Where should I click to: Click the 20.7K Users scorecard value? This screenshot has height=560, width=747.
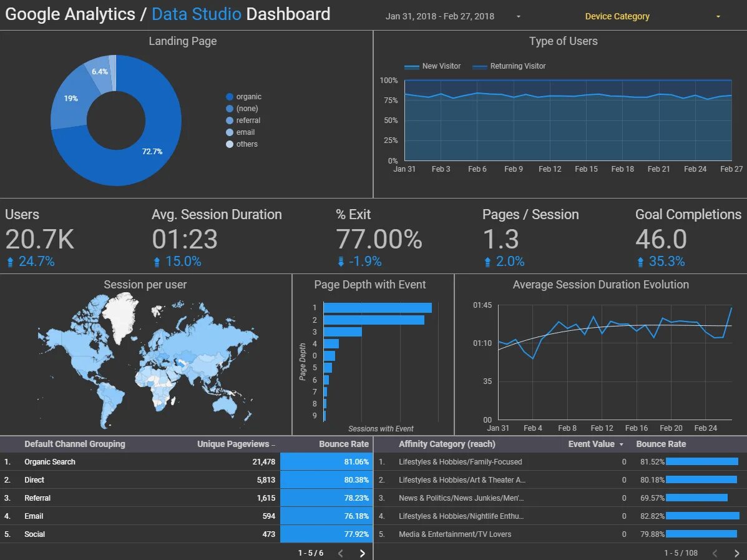[40, 238]
